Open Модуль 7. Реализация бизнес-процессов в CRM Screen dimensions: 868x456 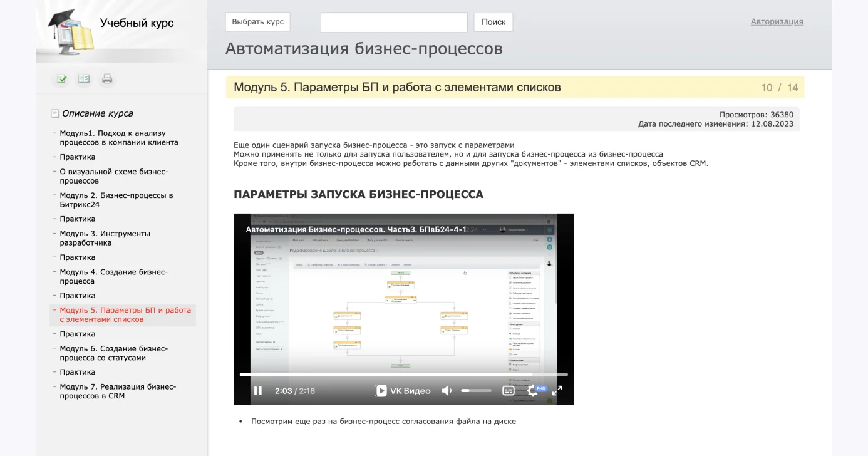coord(118,391)
